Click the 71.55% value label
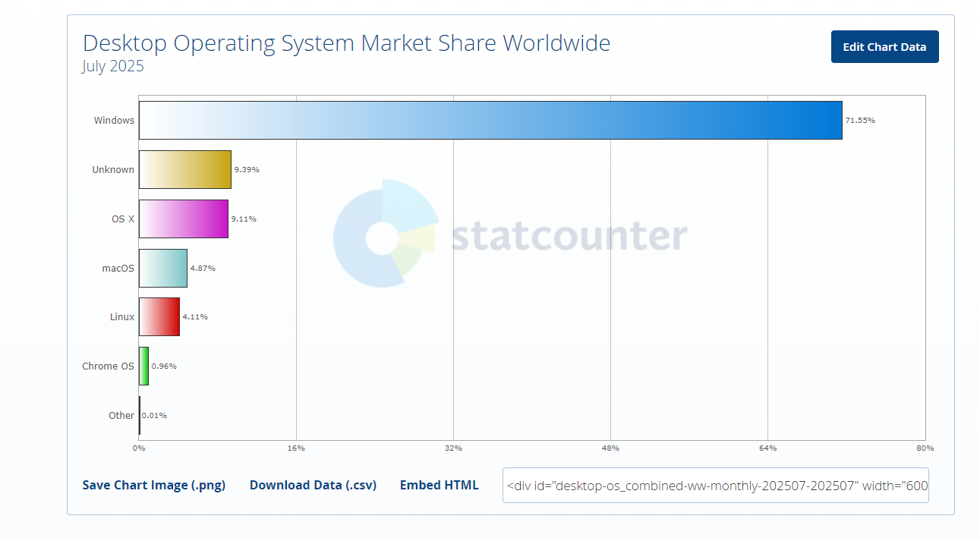Screen dimensions: 980x541 (860, 121)
